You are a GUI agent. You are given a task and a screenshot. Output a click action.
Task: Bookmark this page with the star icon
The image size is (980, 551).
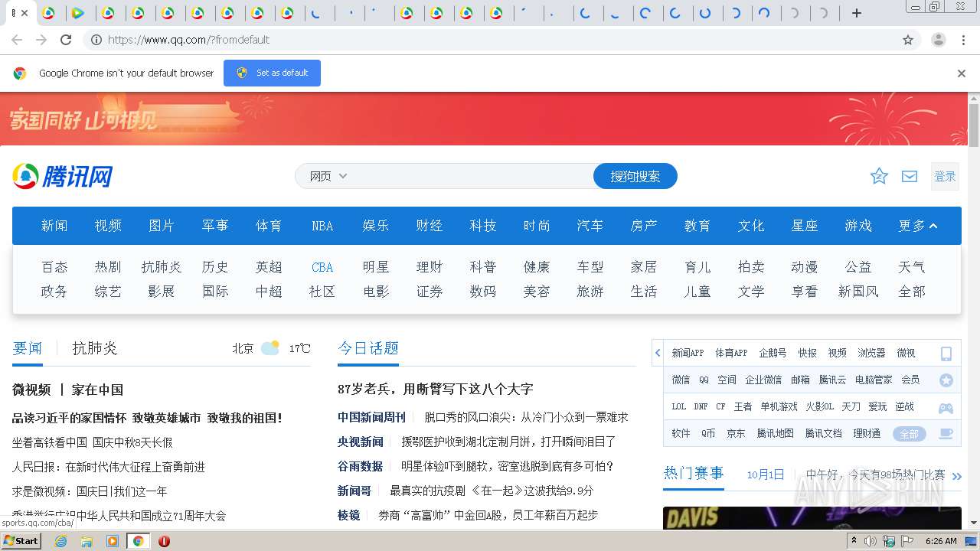[908, 40]
